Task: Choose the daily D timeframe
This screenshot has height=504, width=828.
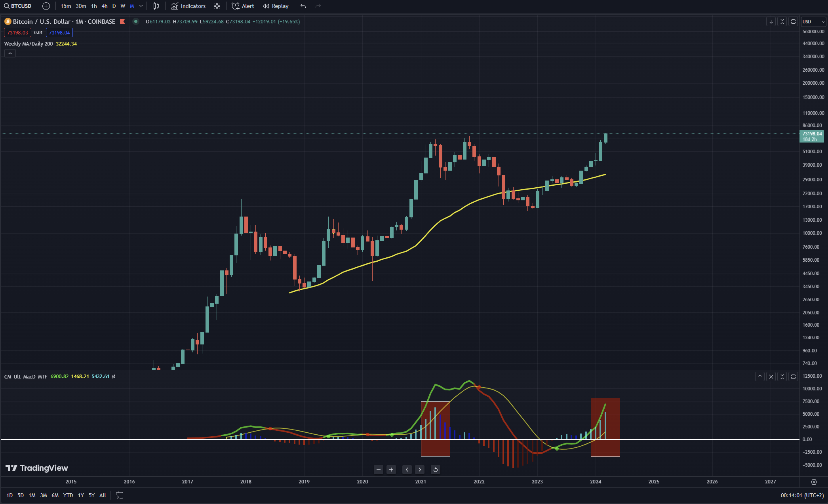Action: (x=114, y=6)
